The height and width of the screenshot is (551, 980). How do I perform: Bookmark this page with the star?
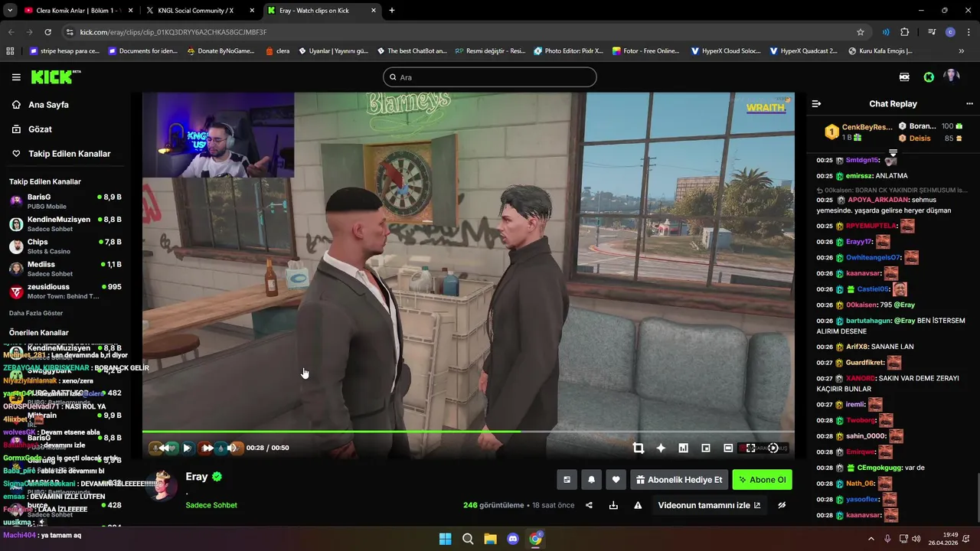pos(861,32)
